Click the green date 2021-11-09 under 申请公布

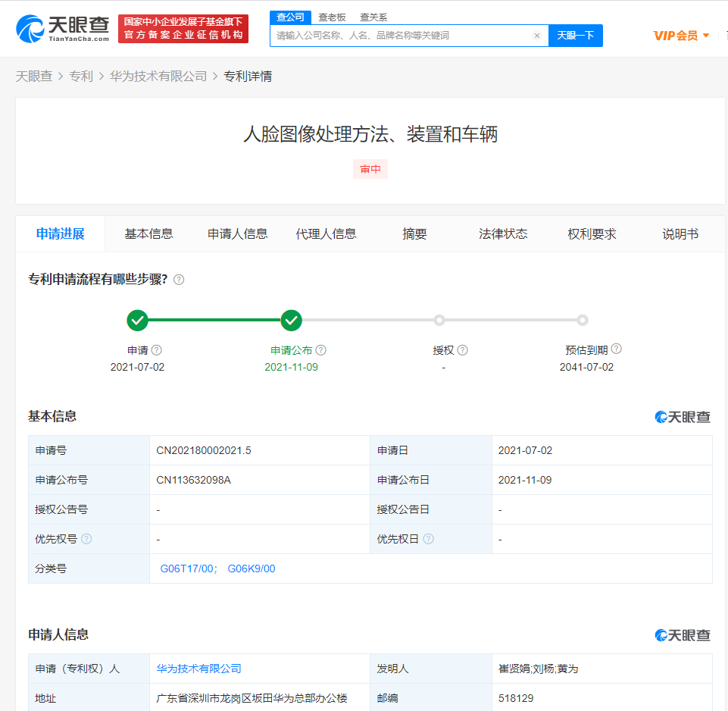[291, 367]
